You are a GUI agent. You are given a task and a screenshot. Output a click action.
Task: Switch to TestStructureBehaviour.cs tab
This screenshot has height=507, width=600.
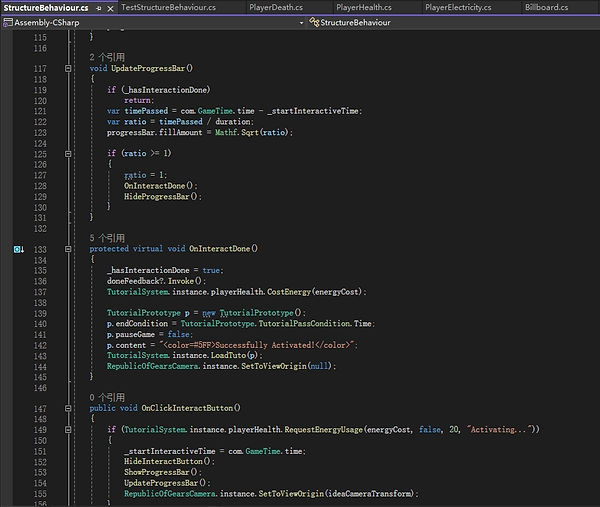168,7
